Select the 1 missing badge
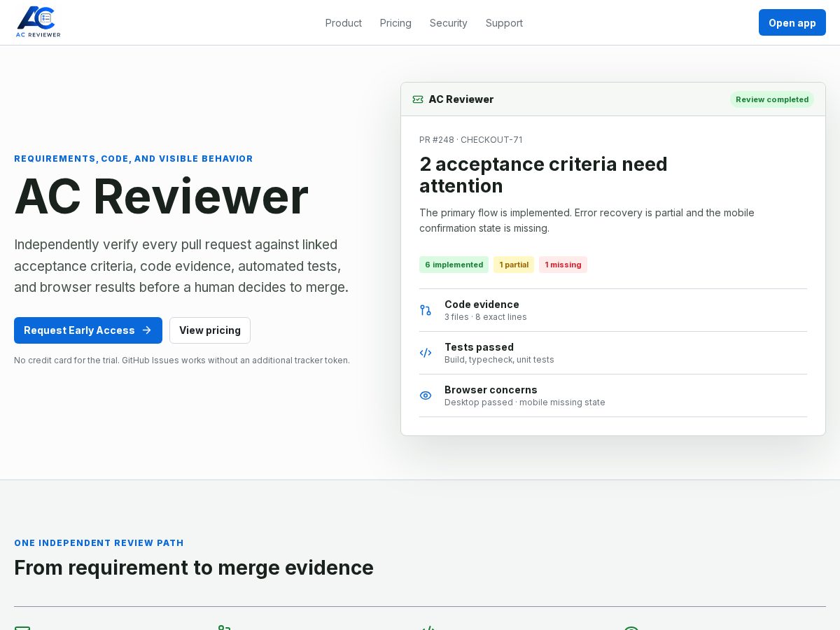Screen dimensions: 840x630 pyautogui.click(x=563, y=265)
